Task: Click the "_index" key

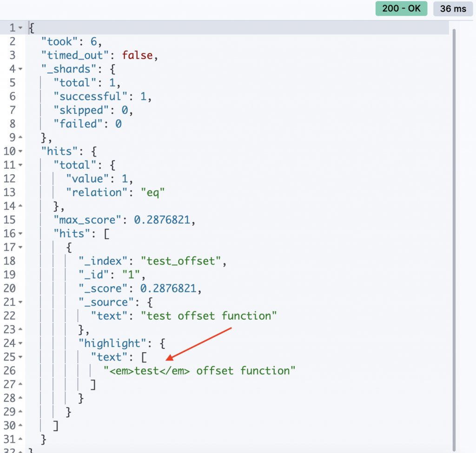Action: tap(103, 261)
